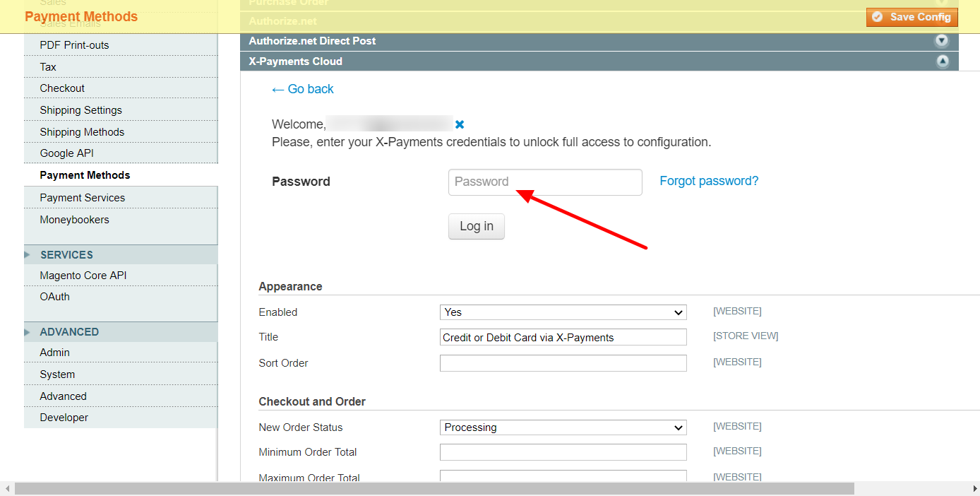
Task: Click the Maximum Order Total field
Action: [x=563, y=476]
